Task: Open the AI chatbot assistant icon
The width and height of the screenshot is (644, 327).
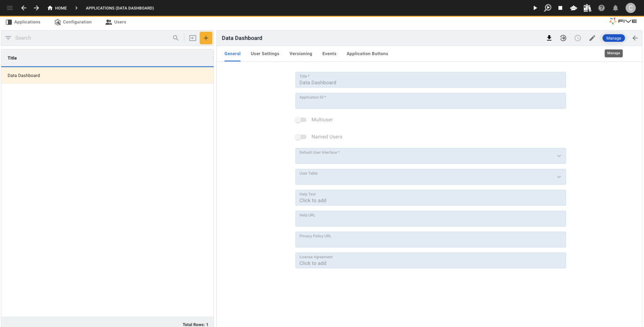Action: (x=574, y=8)
